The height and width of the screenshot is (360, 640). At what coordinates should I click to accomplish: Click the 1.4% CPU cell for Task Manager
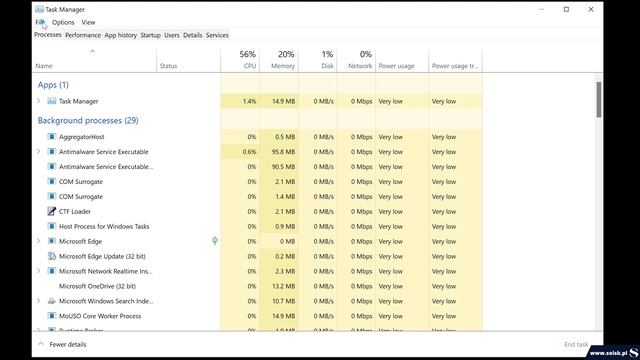pos(240,101)
